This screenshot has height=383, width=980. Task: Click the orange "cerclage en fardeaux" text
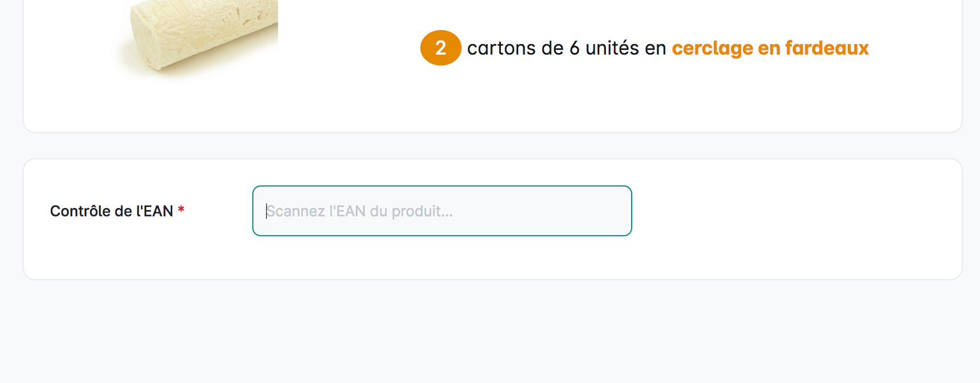[770, 48]
